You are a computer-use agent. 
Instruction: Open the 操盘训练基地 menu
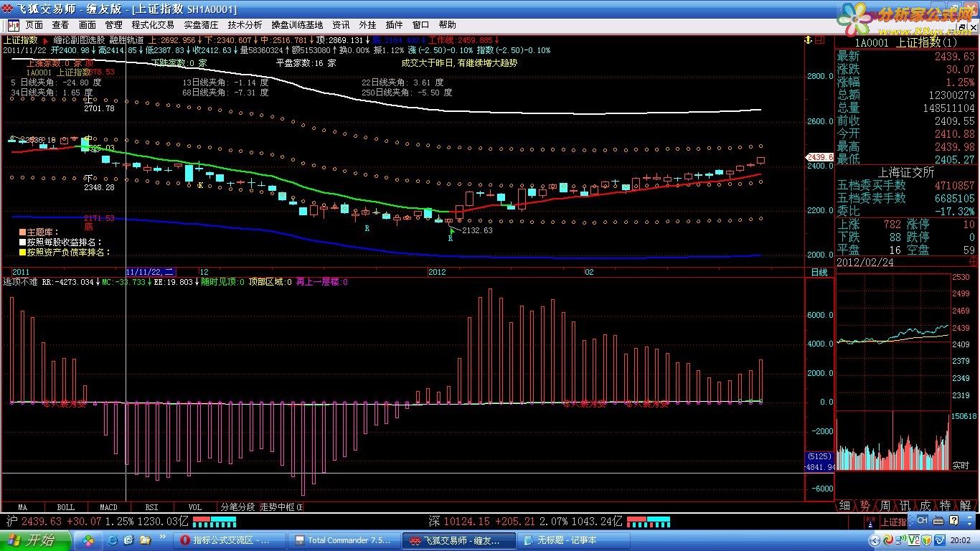297,24
